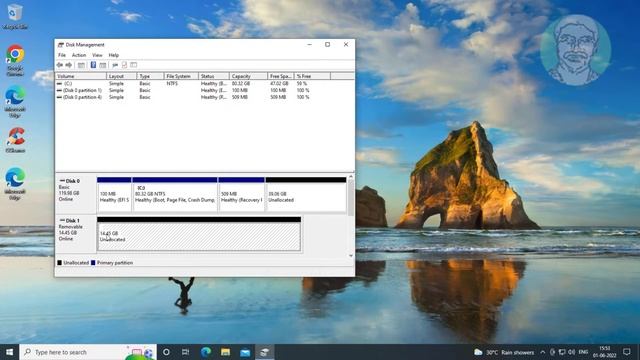Sort by the Type column header

click(150, 76)
